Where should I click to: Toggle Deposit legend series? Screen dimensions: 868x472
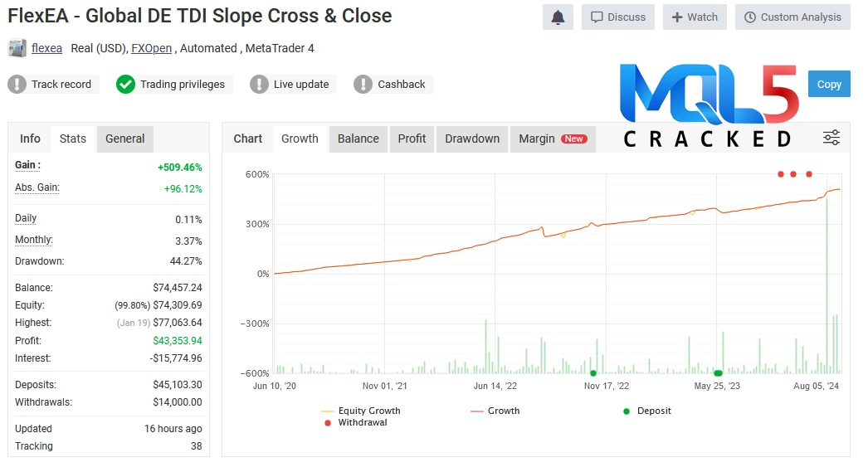(x=647, y=411)
